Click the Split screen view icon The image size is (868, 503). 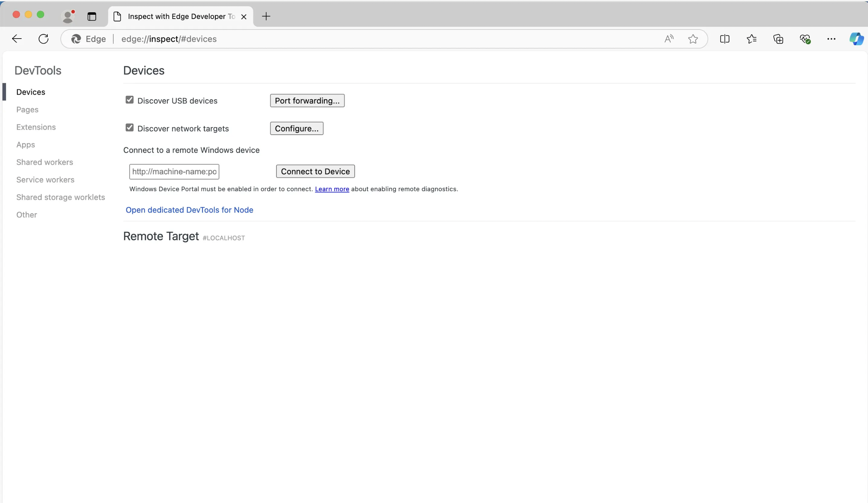tap(725, 39)
